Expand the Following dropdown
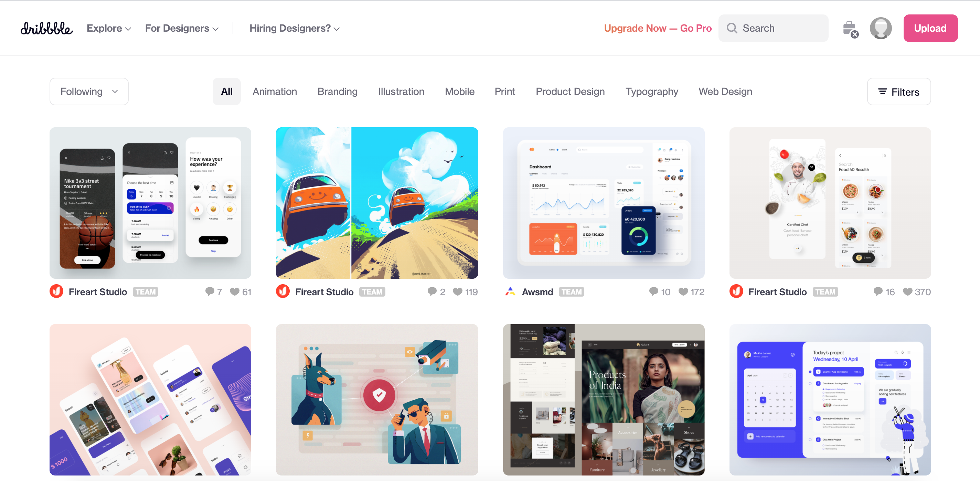Viewport: 980px width, 481px height. coord(89,92)
